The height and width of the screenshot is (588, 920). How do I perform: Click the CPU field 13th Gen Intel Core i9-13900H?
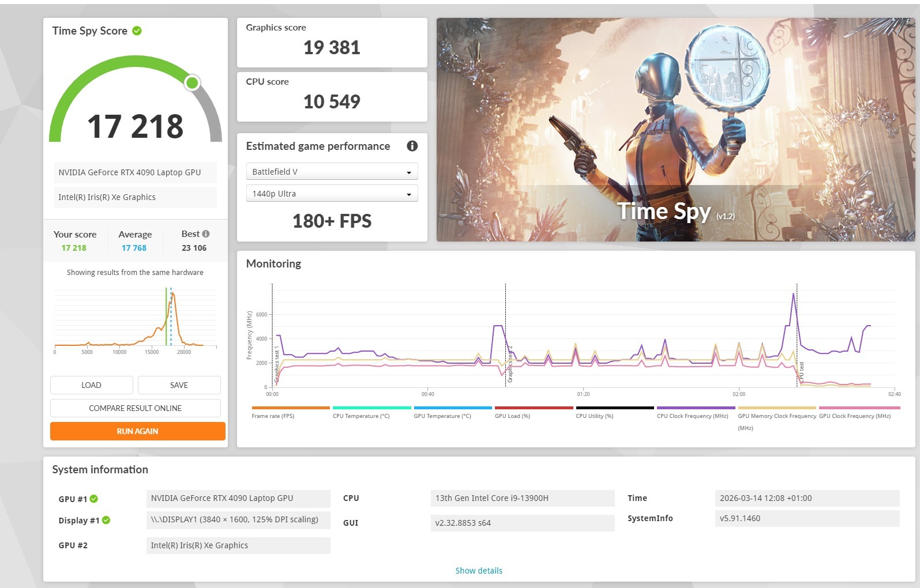[x=523, y=498]
